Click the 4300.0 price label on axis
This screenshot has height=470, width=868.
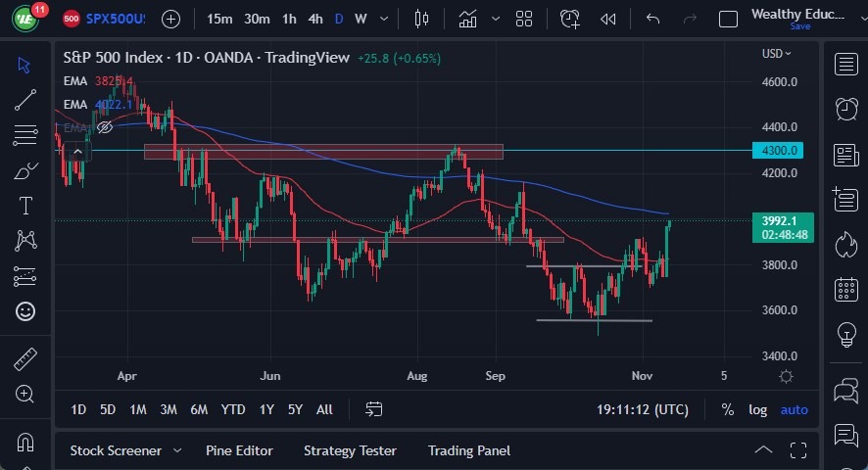(x=779, y=150)
